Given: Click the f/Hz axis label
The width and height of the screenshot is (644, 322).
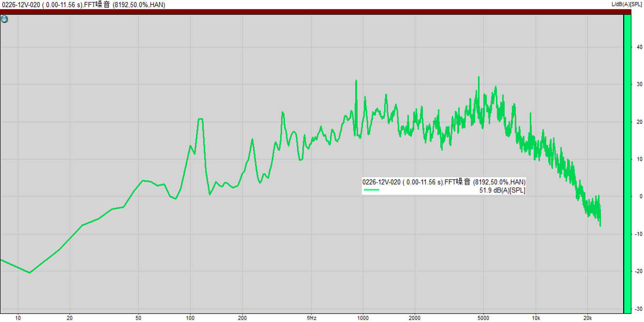Looking at the screenshot, I should (312, 318).
